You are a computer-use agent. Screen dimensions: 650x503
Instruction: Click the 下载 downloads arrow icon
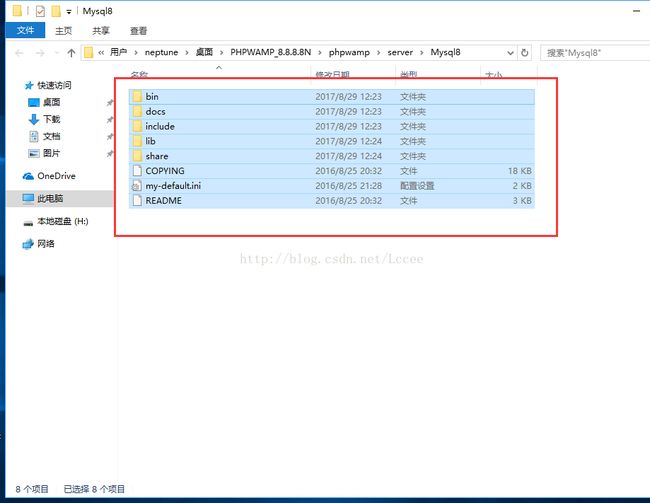34,119
